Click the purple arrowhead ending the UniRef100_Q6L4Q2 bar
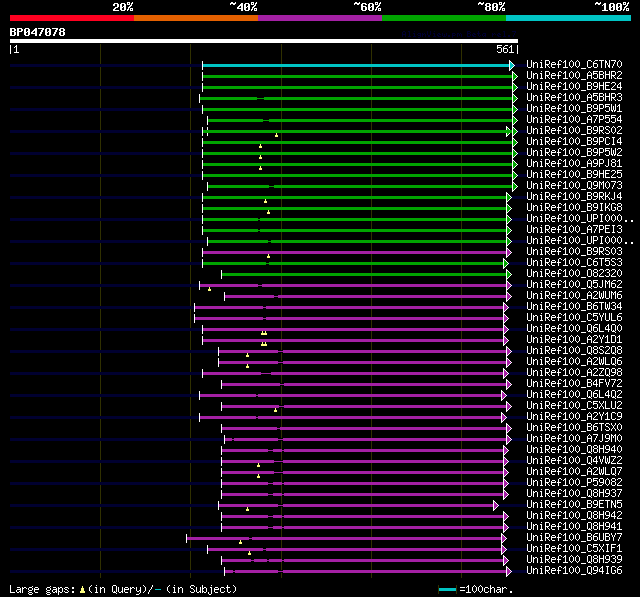640x597 pixels. (505, 395)
